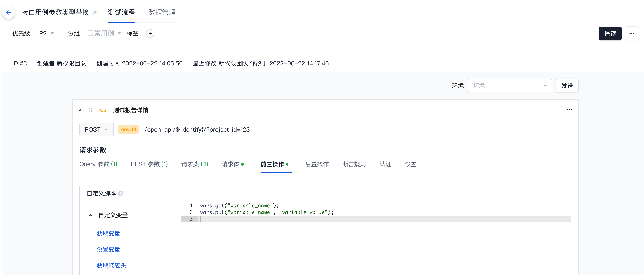The image size is (644, 275).
Task: Insert the 设置变量 snippet
Action: pyautogui.click(x=108, y=249)
